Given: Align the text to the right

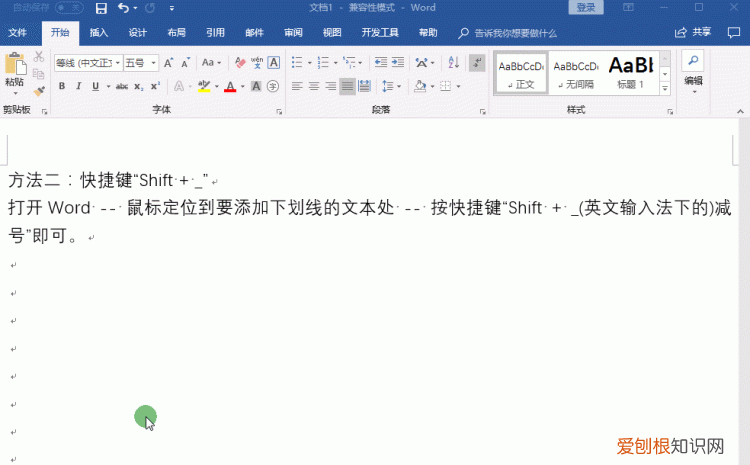Looking at the screenshot, I should pyautogui.click(x=331, y=86).
